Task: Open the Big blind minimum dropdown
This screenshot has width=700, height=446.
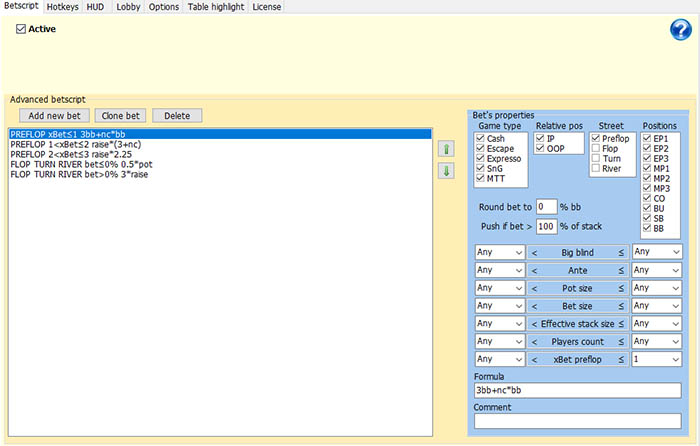Action: click(500, 253)
